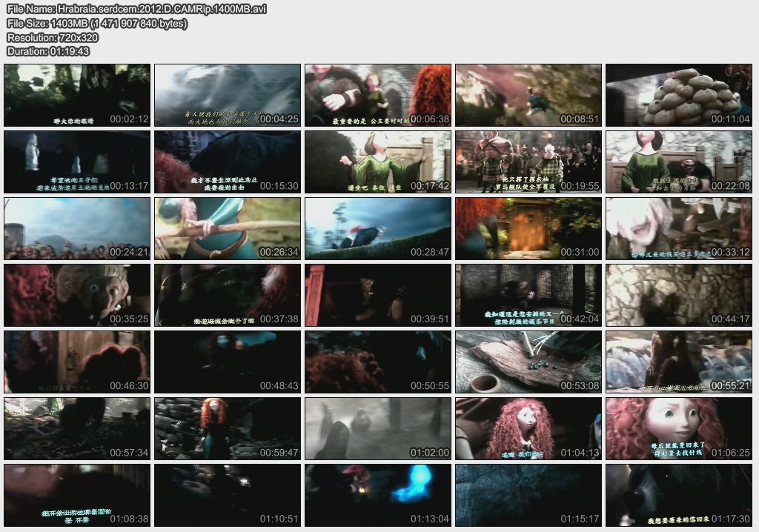Screen dimensions: 759x532
Task: Click the thumbnail stamped 00:55:21
Action: point(679,362)
